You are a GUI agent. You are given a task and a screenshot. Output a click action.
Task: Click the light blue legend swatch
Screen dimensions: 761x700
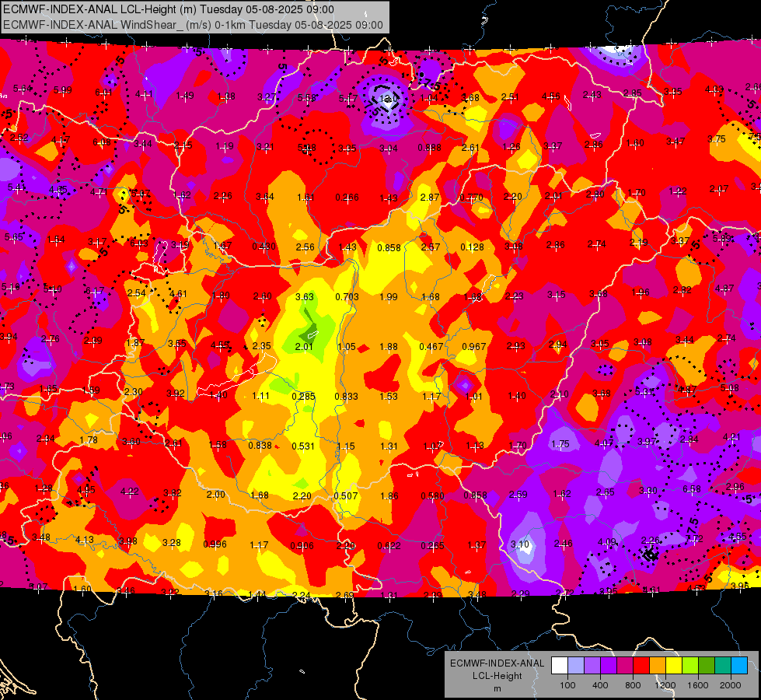[576, 666]
